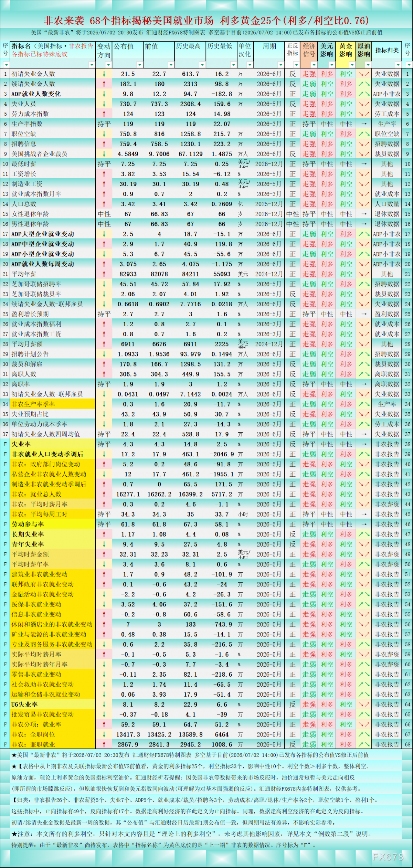
Task: Click the title 非农来袭 68个指标揭秘美国就业市场
Action: pos(128,21)
